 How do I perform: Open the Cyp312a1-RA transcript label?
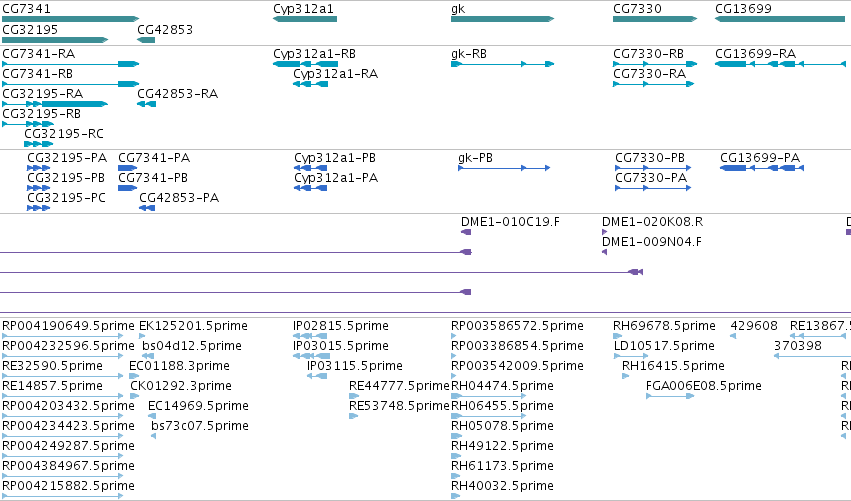(x=335, y=74)
